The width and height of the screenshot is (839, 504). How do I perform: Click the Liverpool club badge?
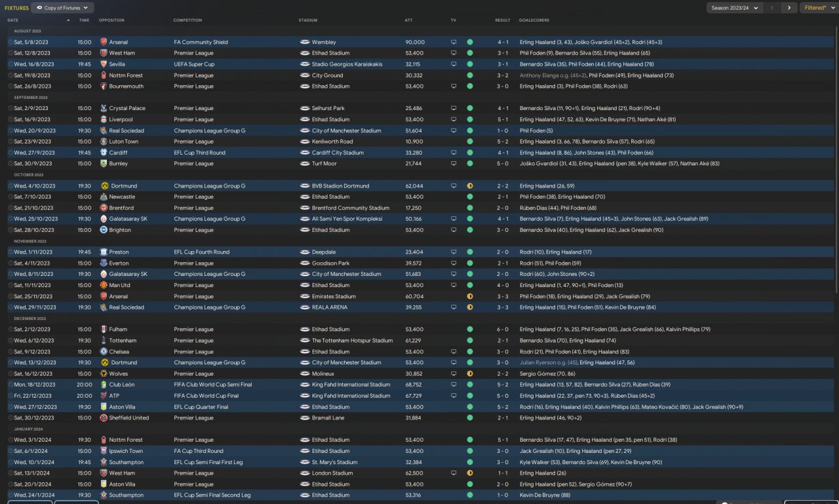point(104,119)
